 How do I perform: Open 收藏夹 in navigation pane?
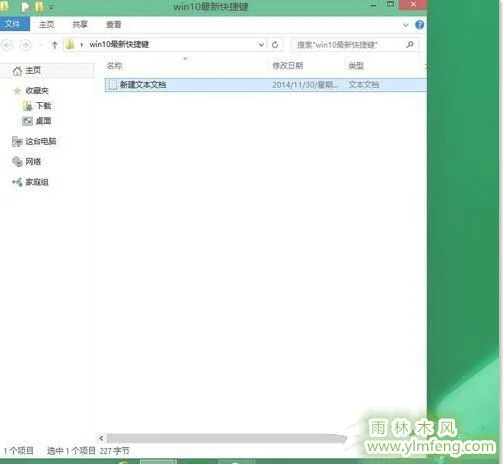coord(37,91)
